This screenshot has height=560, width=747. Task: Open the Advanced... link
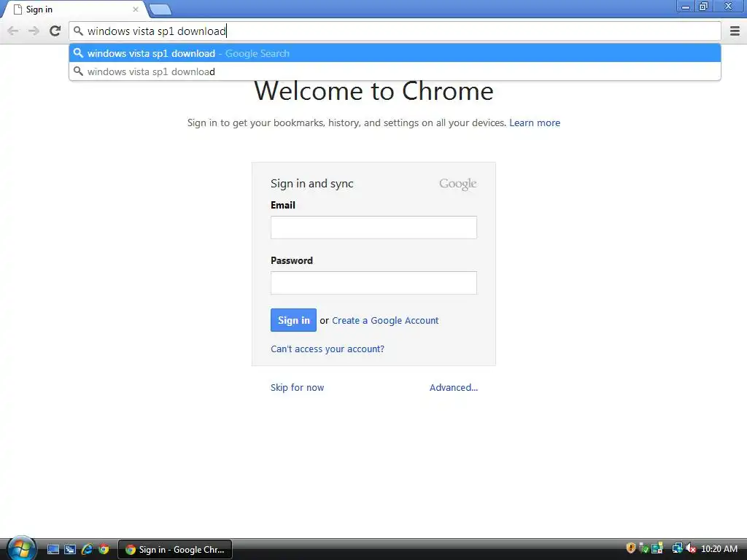pyautogui.click(x=454, y=388)
